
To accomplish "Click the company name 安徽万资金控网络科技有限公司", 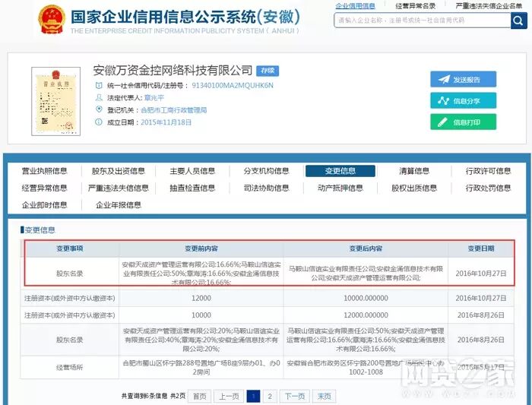I will point(173,70).
